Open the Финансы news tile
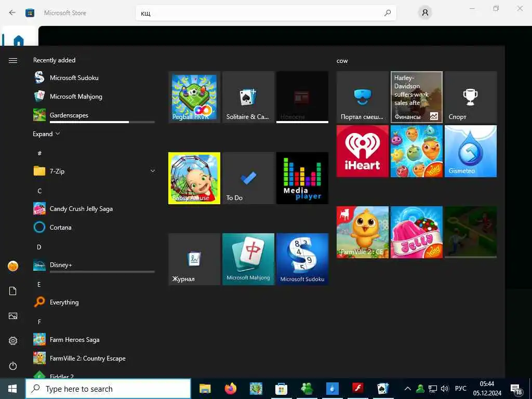The image size is (532, 399). (x=416, y=97)
